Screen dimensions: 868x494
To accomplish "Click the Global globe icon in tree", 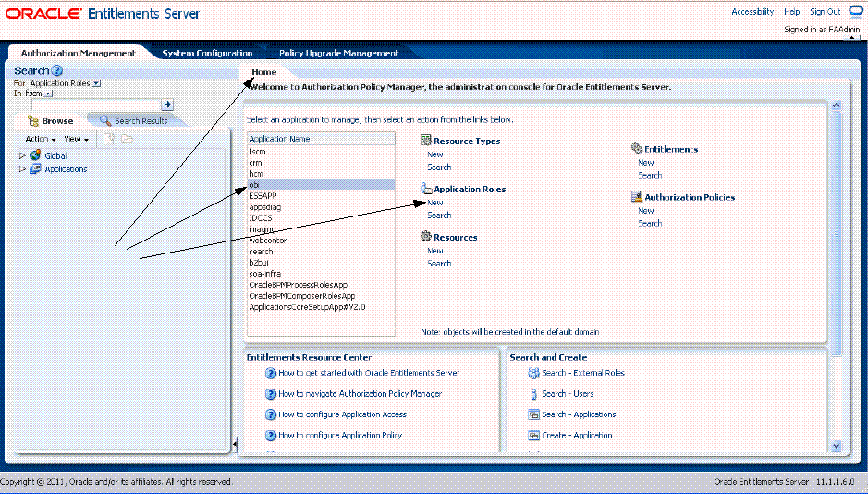I will [35, 155].
